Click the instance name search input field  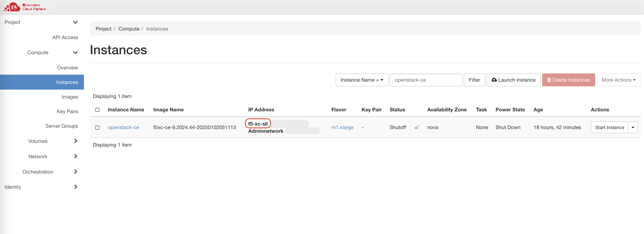426,80
